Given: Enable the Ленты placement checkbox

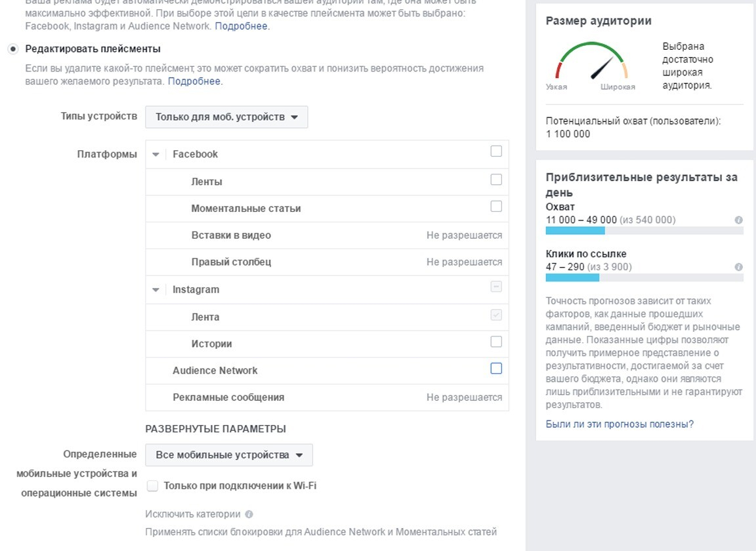Looking at the screenshot, I should [496, 180].
